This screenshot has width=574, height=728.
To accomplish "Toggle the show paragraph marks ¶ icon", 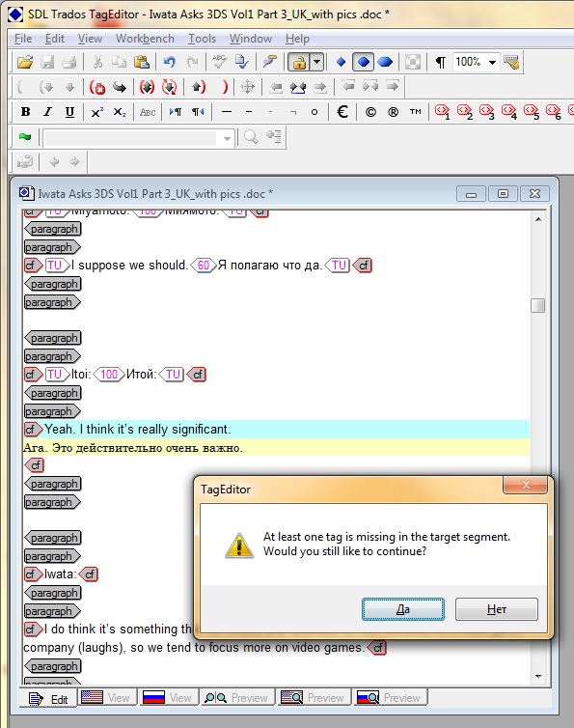I will pyautogui.click(x=440, y=62).
